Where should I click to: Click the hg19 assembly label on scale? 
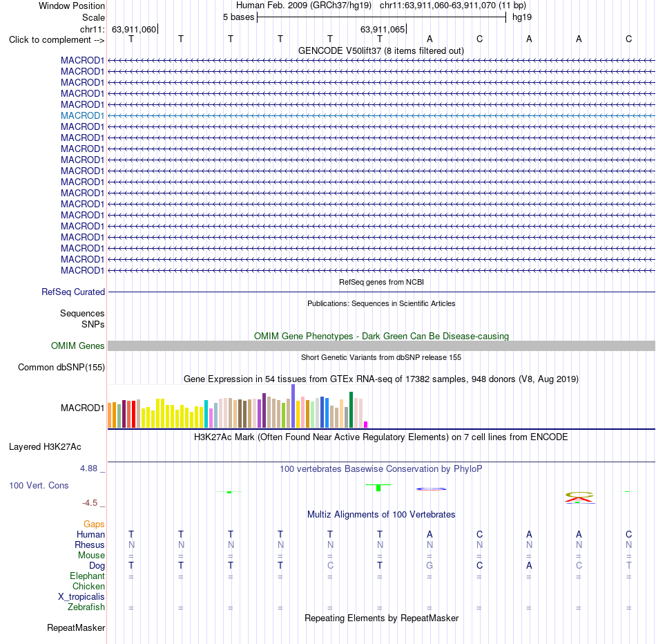pos(522,17)
